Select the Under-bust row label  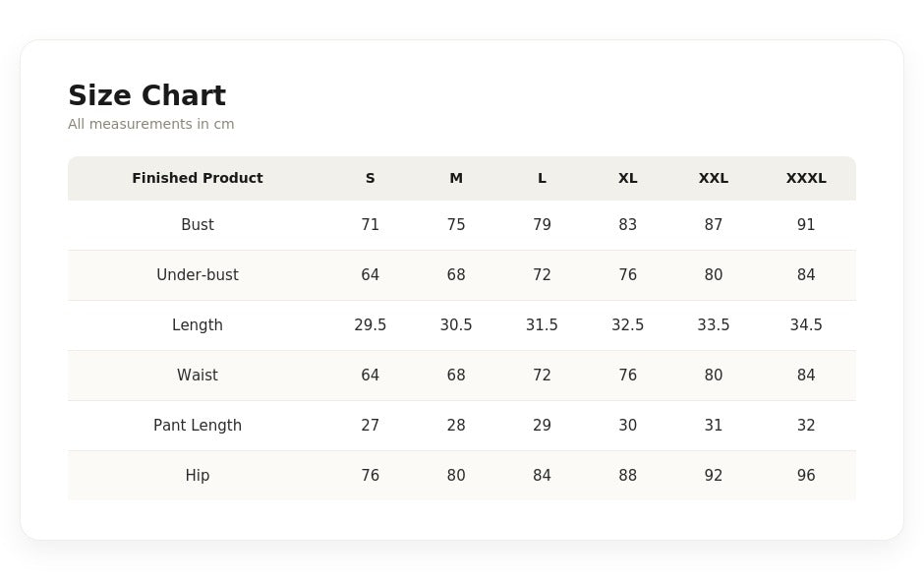(198, 274)
